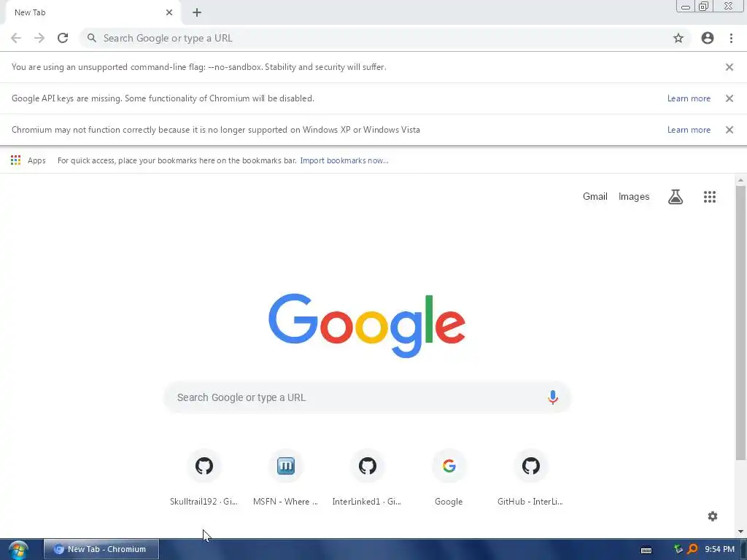747x560 pixels.
Task: Click the scrollbar up arrow
Action: tap(740, 180)
